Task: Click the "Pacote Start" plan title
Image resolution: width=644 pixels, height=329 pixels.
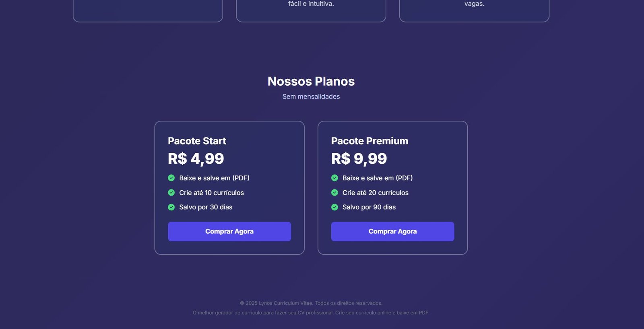Action: (x=197, y=141)
